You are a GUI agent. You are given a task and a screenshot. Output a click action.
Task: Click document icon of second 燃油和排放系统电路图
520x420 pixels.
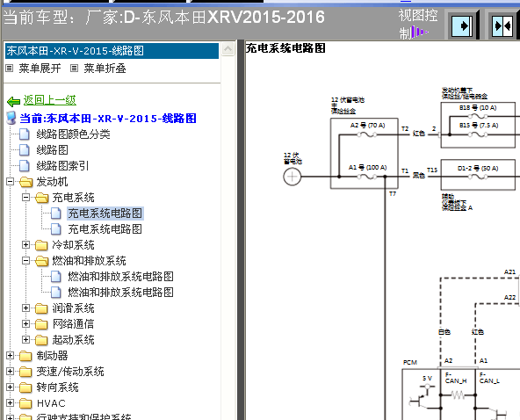[56, 293]
